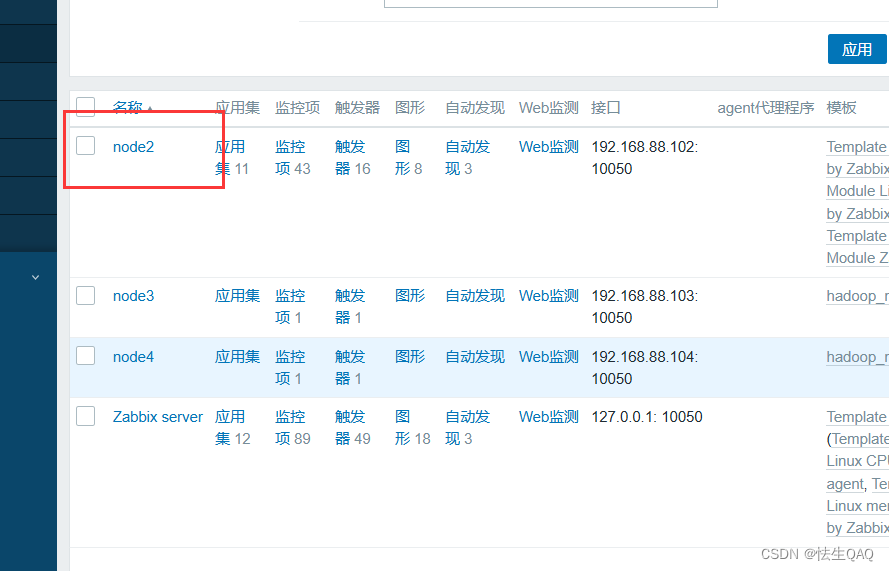
Task: Open node3 触发器 1 link
Action: (x=350, y=307)
